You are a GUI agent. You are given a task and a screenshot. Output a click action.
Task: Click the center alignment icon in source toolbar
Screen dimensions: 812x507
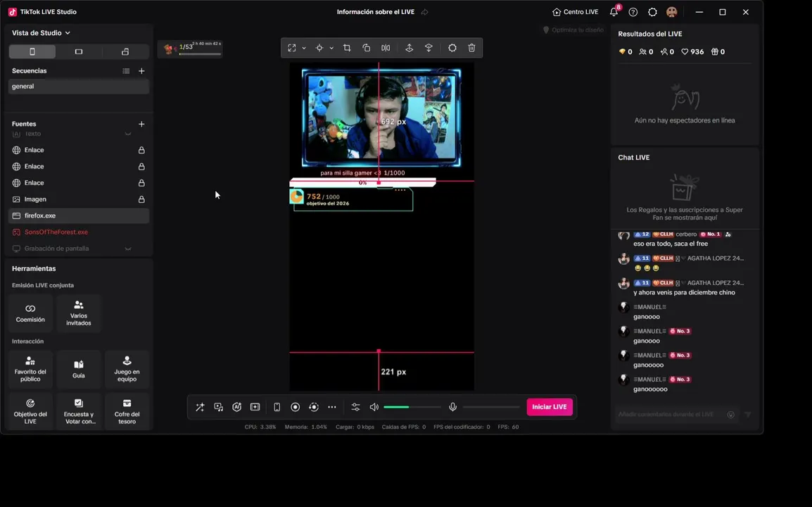(x=319, y=48)
